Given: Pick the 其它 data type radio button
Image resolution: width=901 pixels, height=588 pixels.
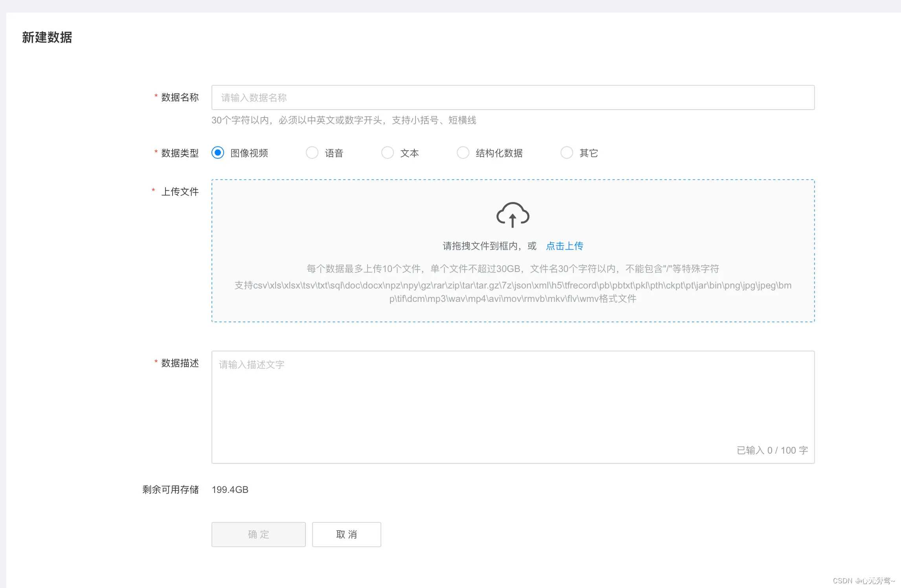Looking at the screenshot, I should [567, 153].
